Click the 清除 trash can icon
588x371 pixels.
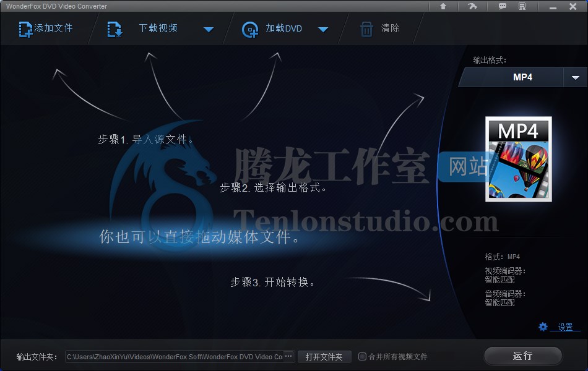point(366,29)
